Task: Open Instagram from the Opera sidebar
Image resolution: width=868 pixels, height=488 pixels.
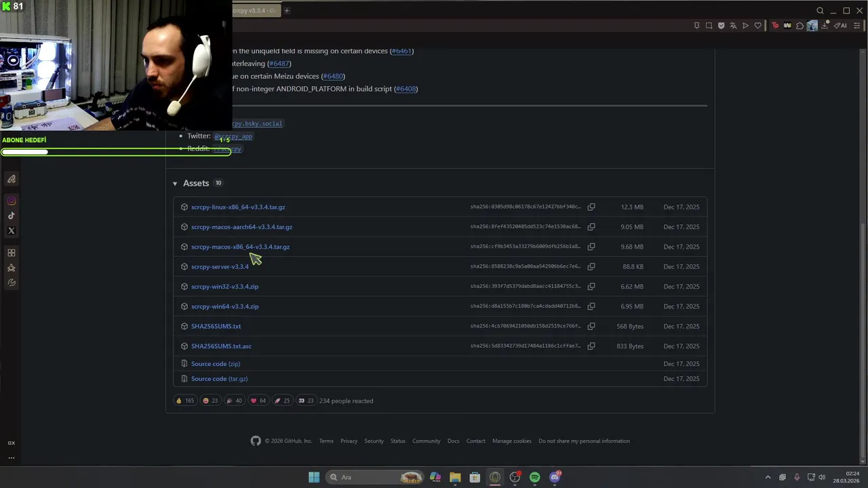Action: click(12, 201)
